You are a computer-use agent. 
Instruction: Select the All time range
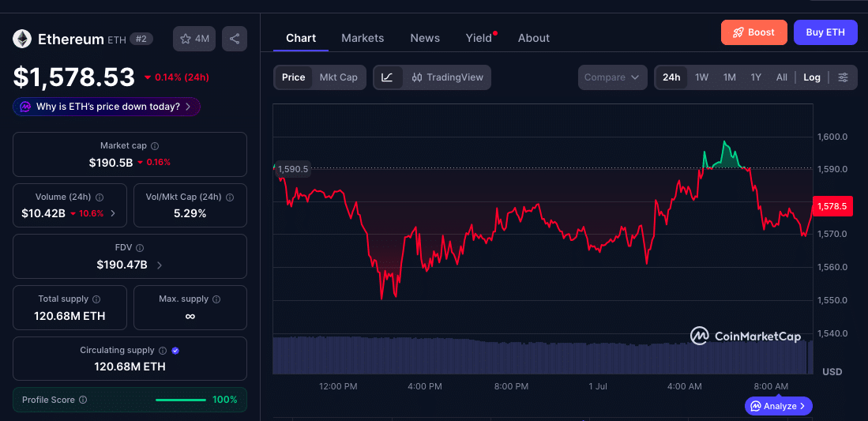point(782,77)
